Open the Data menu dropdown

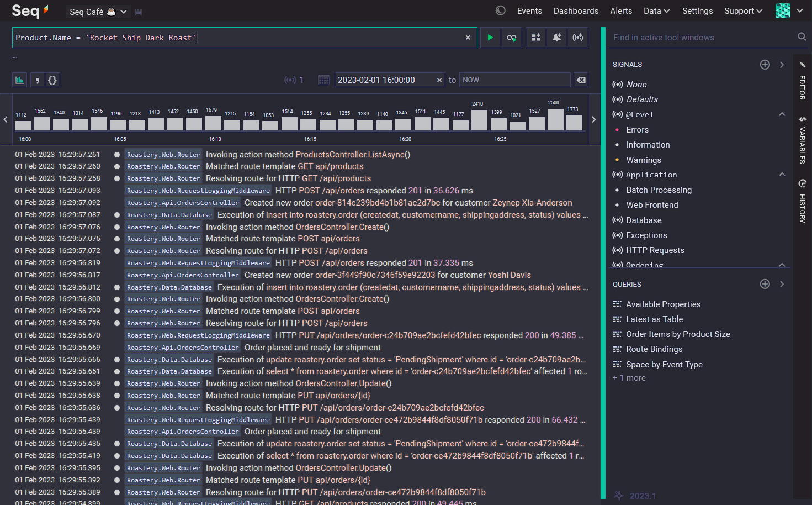656,11
